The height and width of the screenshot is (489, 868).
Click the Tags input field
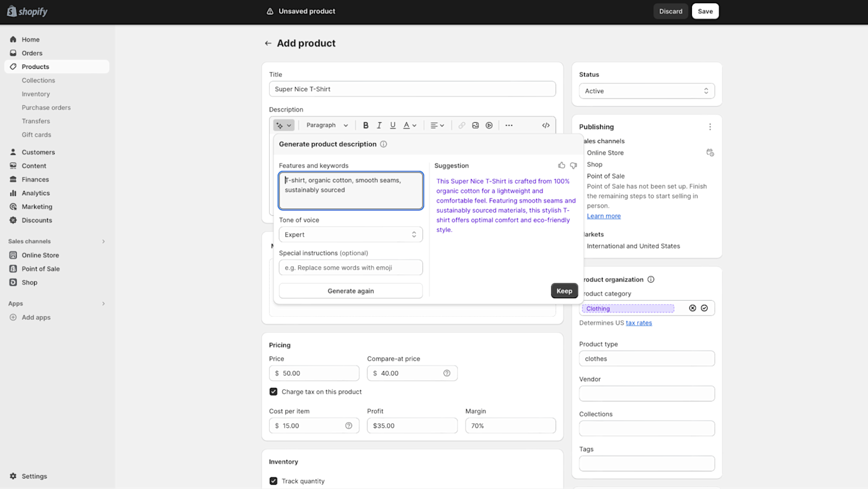point(647,464)
